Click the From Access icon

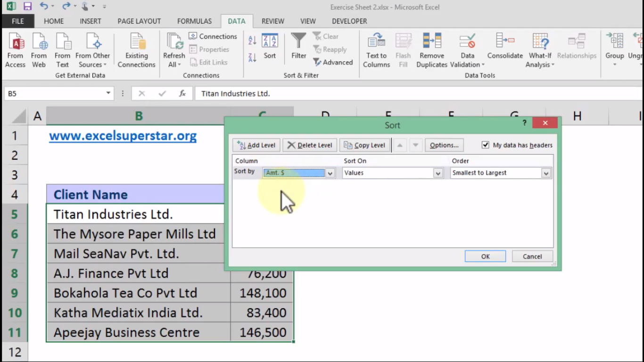pos(15,50)
